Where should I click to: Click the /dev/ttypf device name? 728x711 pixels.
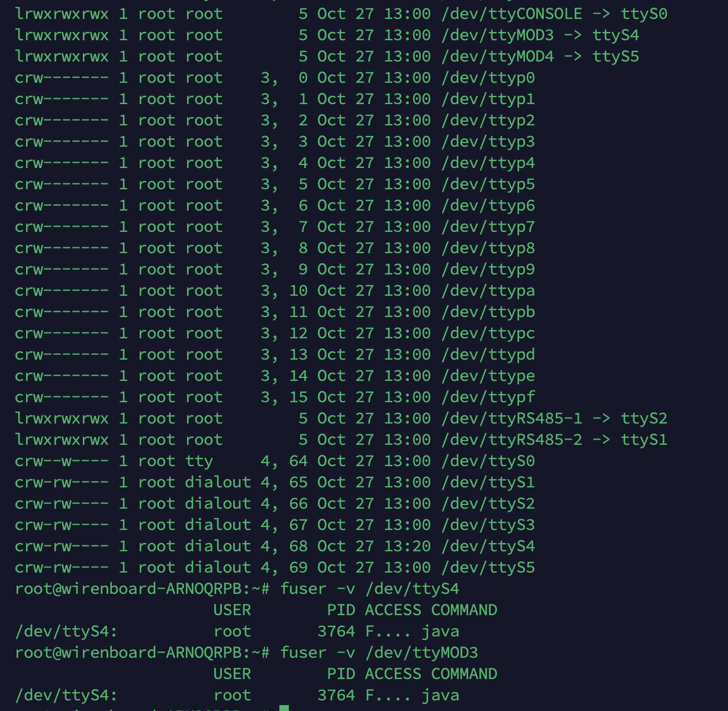click(488, 397)
